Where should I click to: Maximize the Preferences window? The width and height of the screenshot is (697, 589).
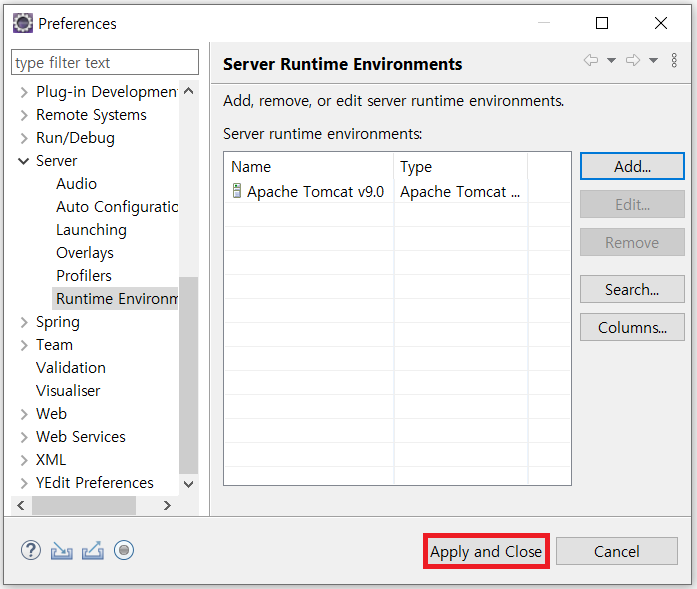[602, 23]
